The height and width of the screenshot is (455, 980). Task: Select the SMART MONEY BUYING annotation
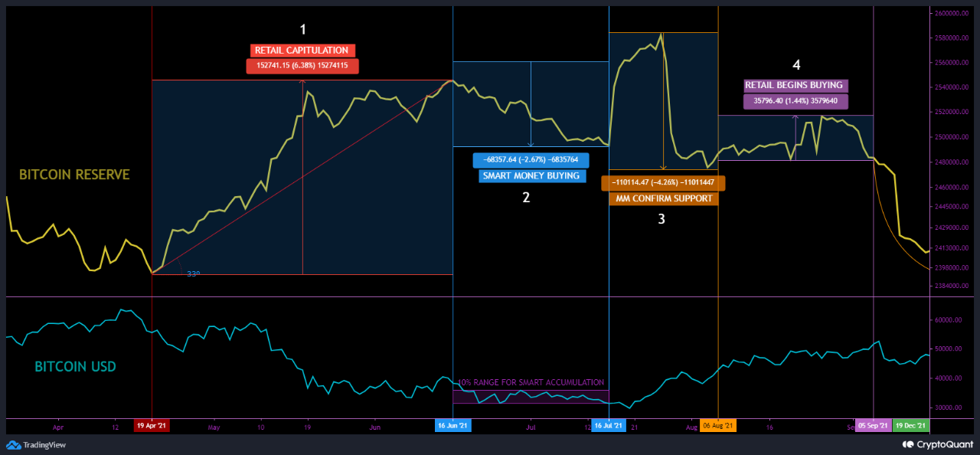point(531,175)
